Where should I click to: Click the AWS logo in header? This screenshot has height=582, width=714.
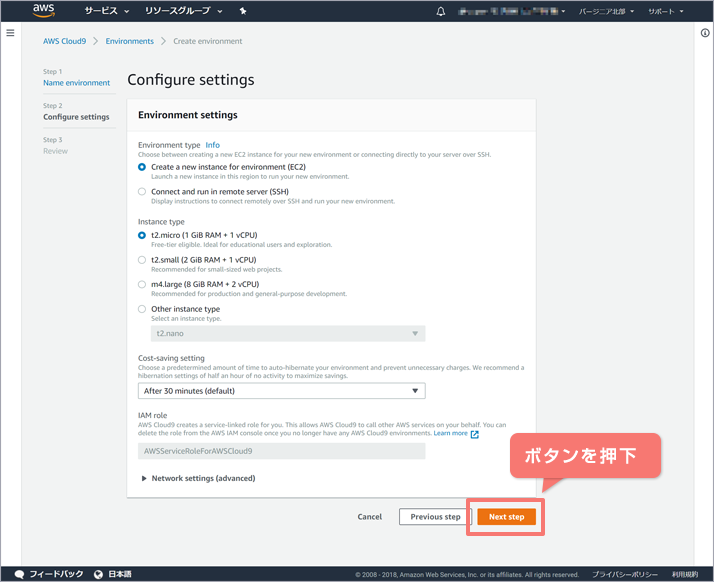[x=44, y=11]
